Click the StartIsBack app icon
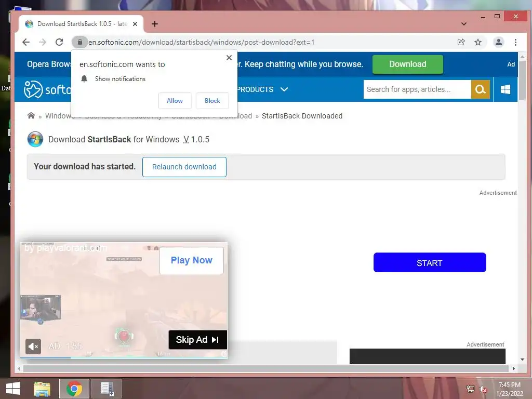 tap(35, 139)
